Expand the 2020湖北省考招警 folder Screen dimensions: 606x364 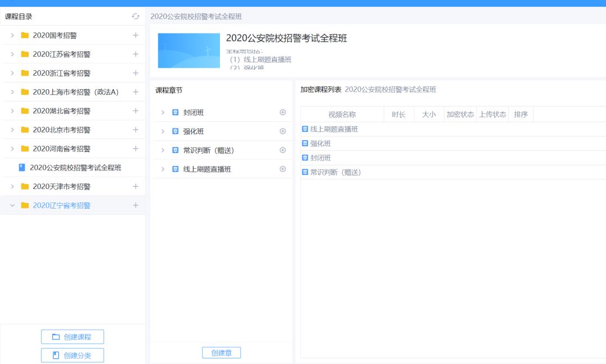coord(12,111)
